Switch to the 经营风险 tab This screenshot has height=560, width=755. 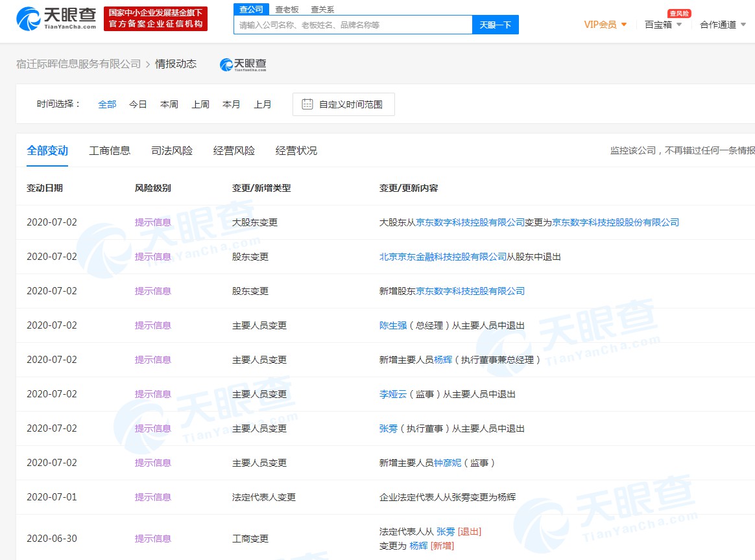pos(234,150)
